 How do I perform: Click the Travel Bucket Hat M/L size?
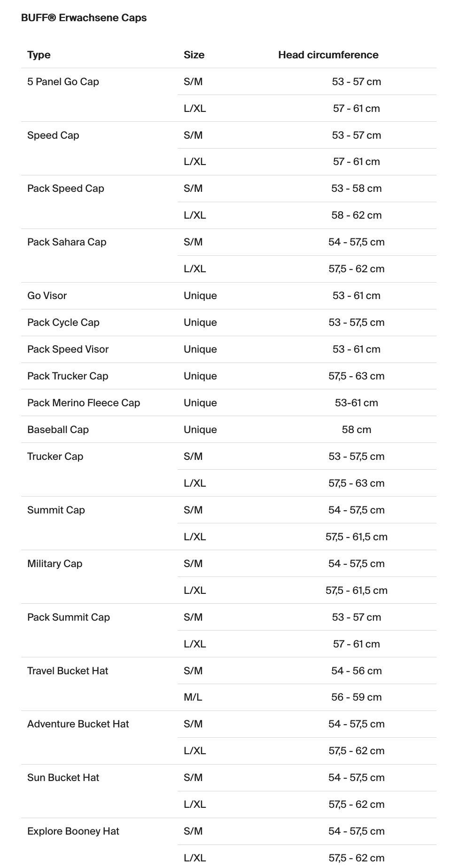(x=193, y=697)
